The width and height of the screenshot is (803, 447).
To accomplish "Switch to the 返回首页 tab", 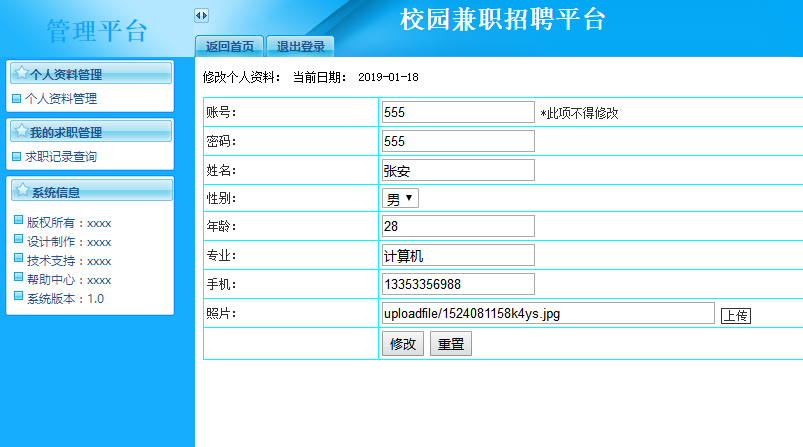I will click(230, 46).
